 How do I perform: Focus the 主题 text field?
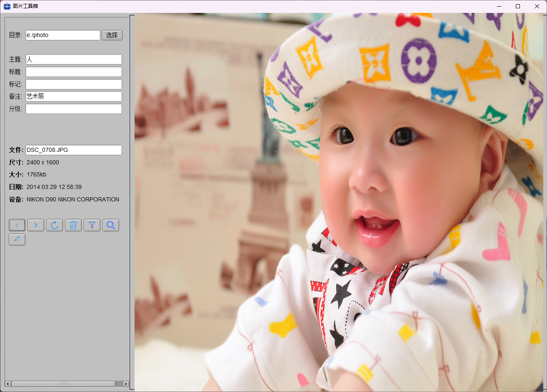(74, 60)
